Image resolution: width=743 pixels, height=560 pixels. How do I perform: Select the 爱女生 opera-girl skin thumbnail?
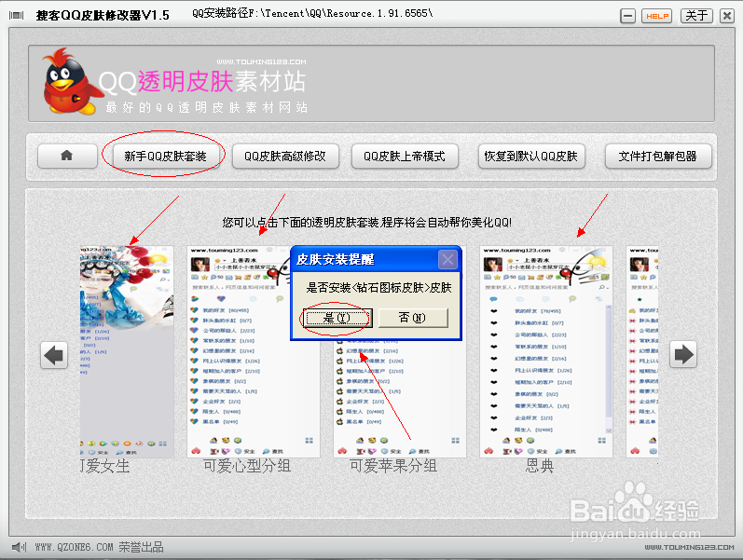pyautogui.click(x=127, y=351)
